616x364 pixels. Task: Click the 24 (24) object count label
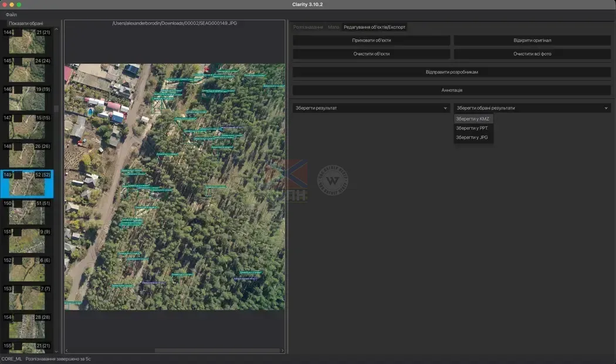click(x=43, y=62)
